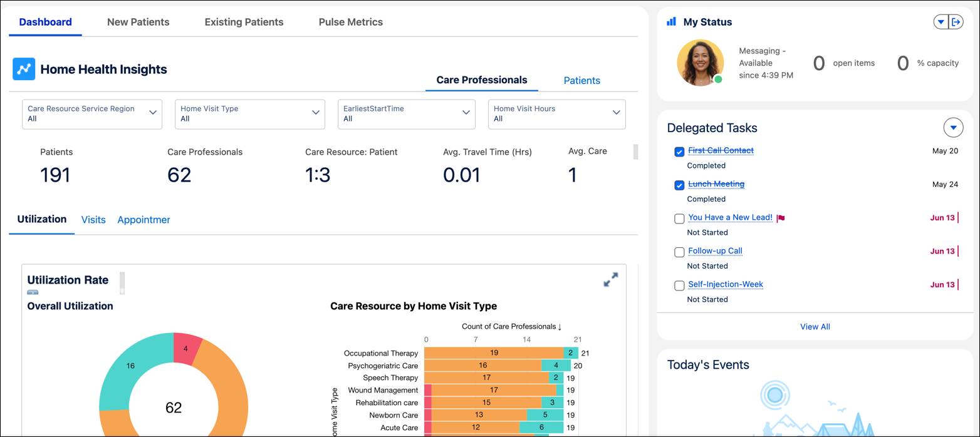This screenshot has height=437, width=980.
Task: Click the My Status bar chart icon
Action: tap(671, 21)
